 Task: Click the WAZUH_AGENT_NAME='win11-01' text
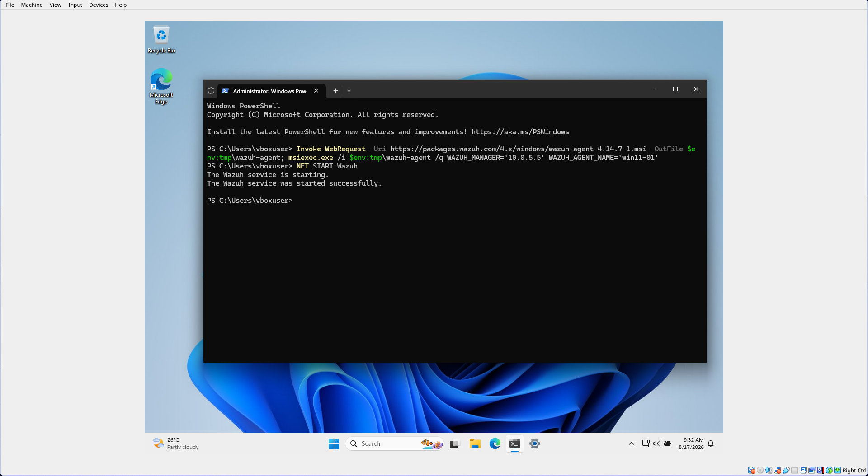coord(604,158)
